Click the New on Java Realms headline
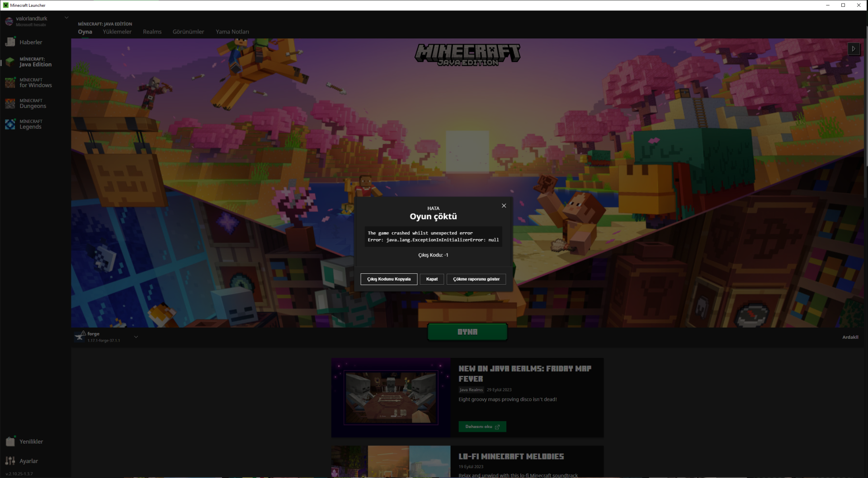 [x=525, y=374]
